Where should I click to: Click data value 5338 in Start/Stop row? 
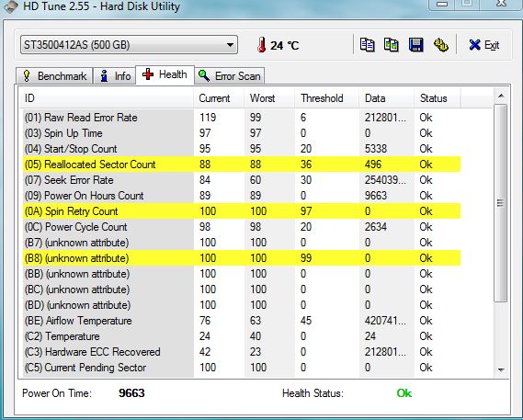[x=376, y=149]
